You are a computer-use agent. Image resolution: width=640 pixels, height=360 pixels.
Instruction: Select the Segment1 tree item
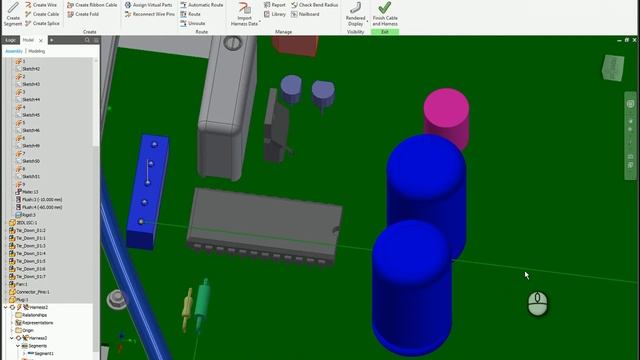point(44,353)
